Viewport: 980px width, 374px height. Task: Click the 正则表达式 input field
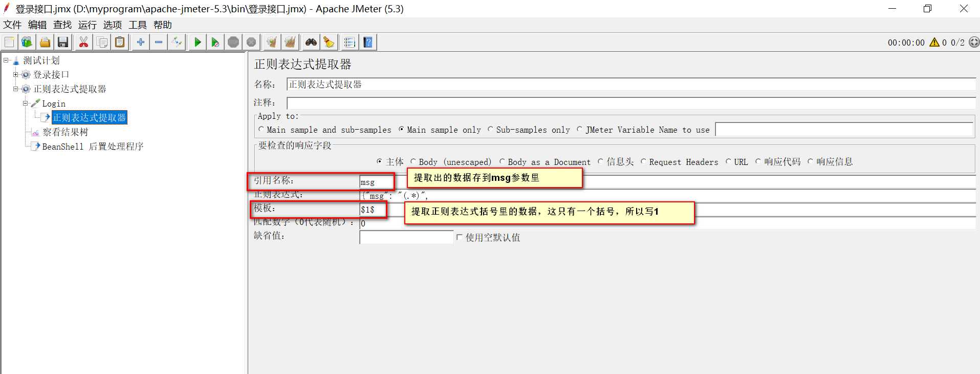[667, 196]
